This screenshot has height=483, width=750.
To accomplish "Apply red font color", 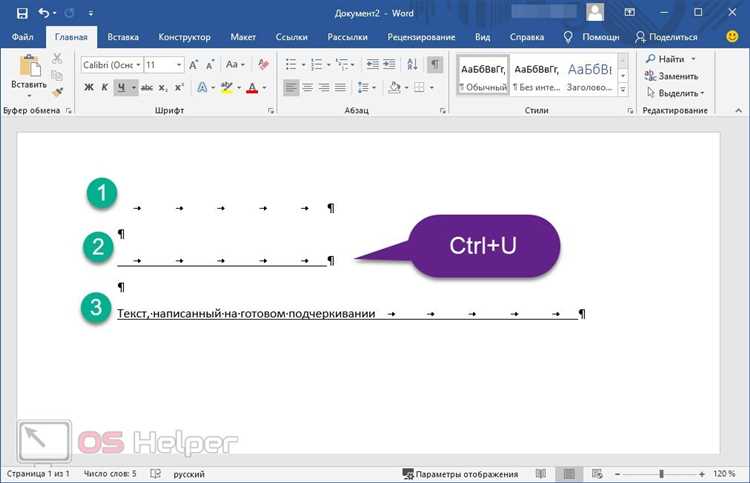I will tap(252, 88).
